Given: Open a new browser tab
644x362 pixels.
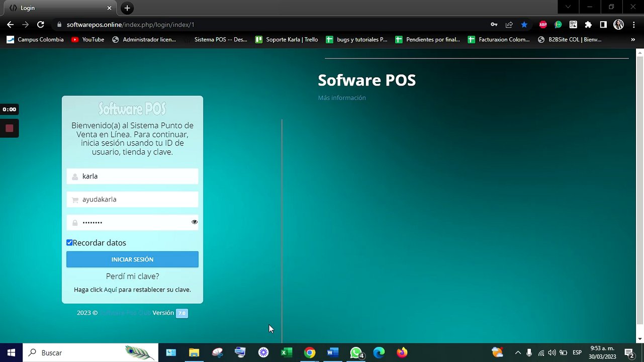Looking at the screenshot, I should point(127,8).
